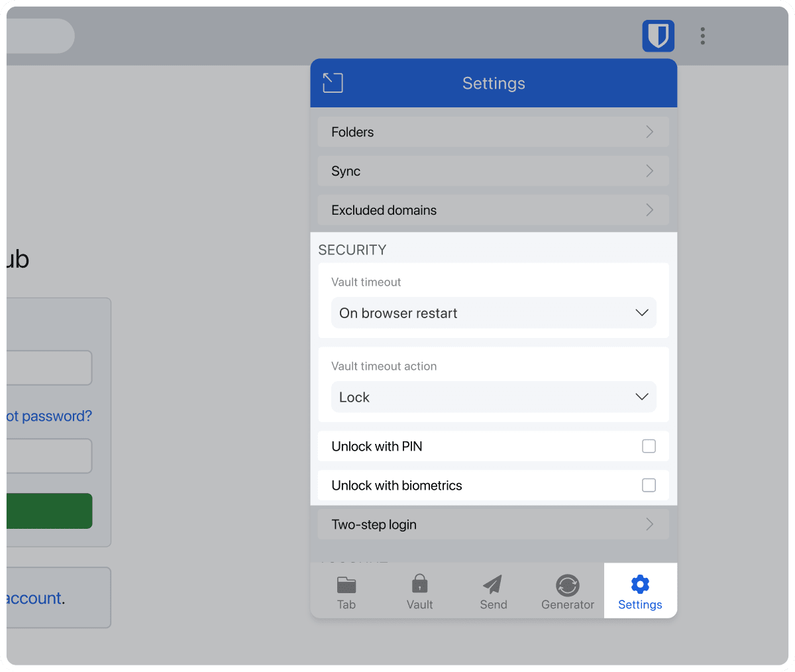Expand the Excluded domains settings

click(x=493, y=210)
